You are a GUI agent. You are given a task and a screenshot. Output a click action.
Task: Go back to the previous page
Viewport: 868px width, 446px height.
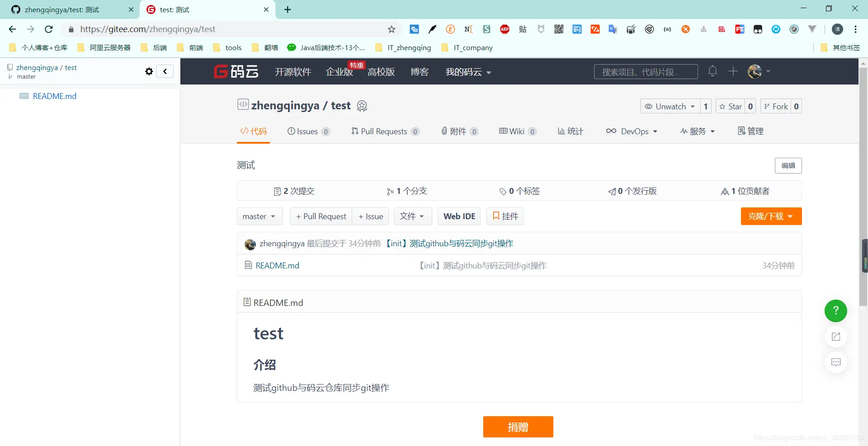pyautogui.click(x=12, y=29)
